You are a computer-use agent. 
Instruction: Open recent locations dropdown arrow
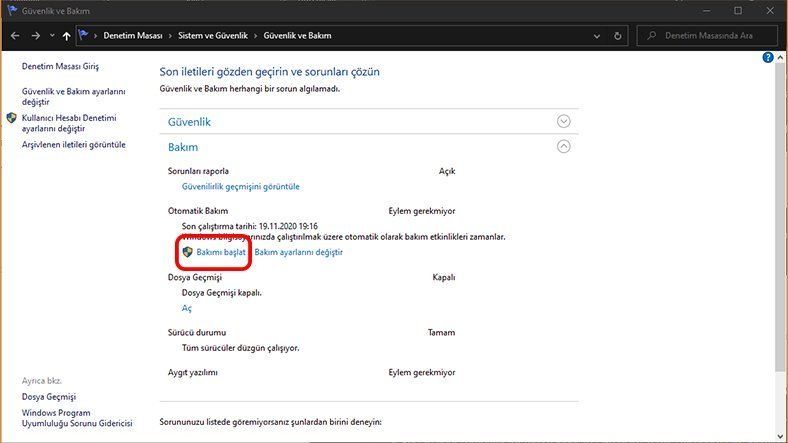(x=51, y=36)
